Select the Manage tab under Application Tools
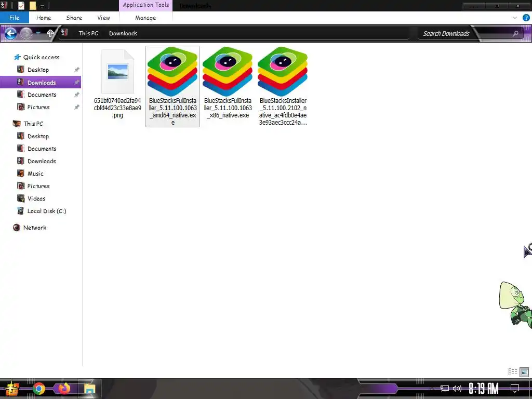532x399 pixels. pos(145,18)
